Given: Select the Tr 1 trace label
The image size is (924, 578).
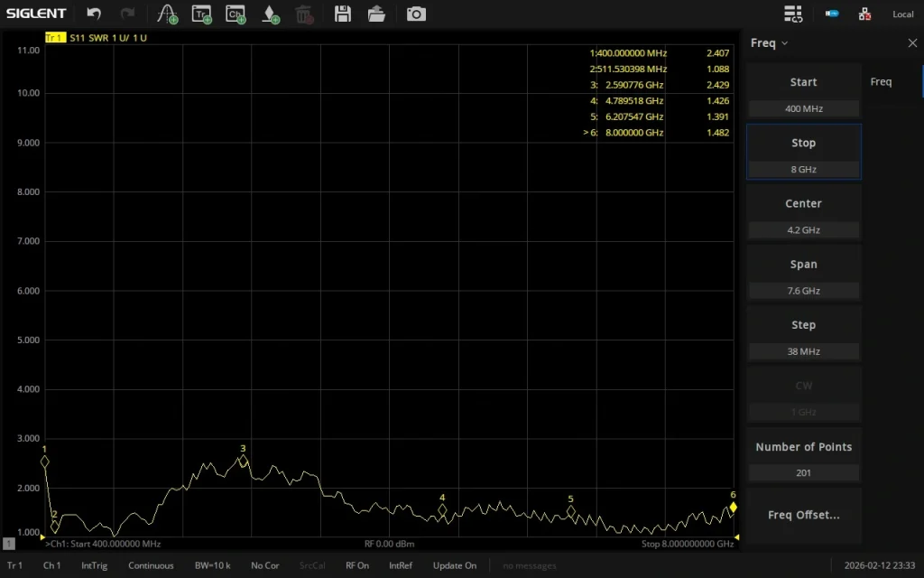Looking at the screenshot, I should coord(55,38).
